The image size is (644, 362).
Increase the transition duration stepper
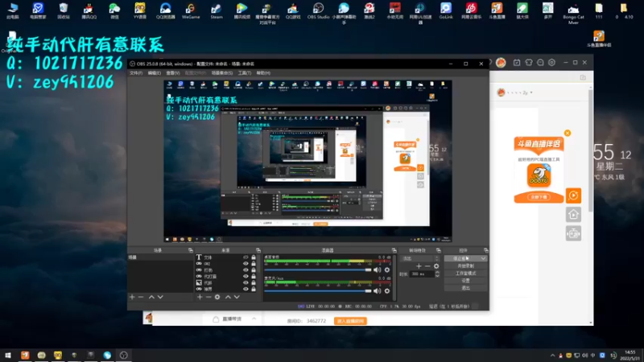[437, 272]
